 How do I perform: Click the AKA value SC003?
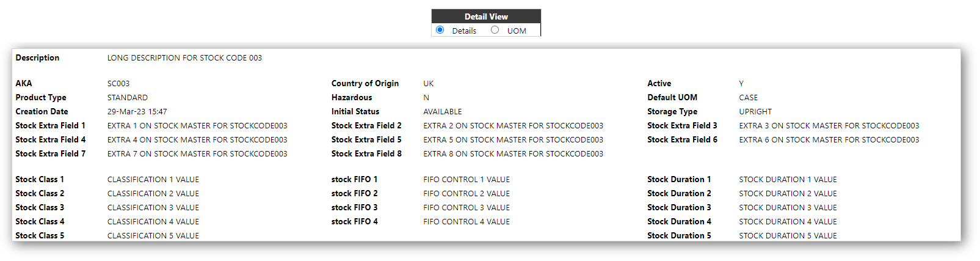coord(118,84)
